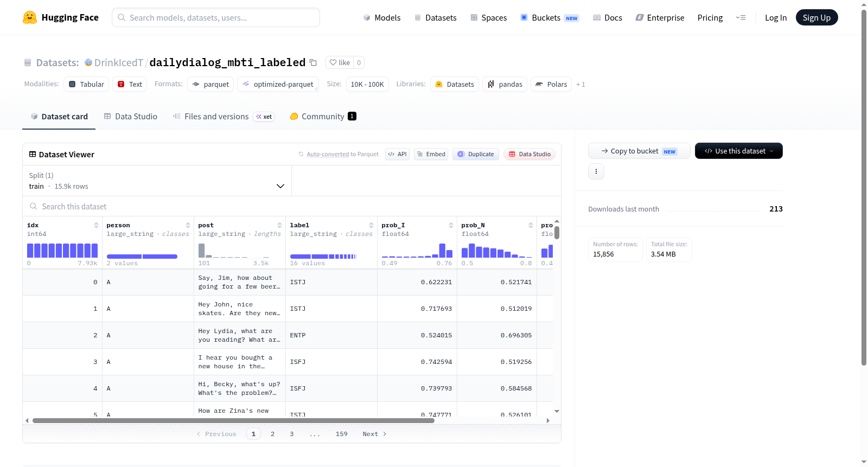Jump to page 3 of the table

(x=291, y=434)
